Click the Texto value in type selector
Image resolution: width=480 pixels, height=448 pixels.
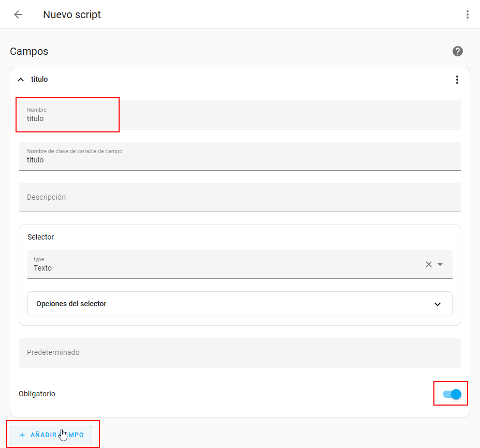(x=43, y=268)
